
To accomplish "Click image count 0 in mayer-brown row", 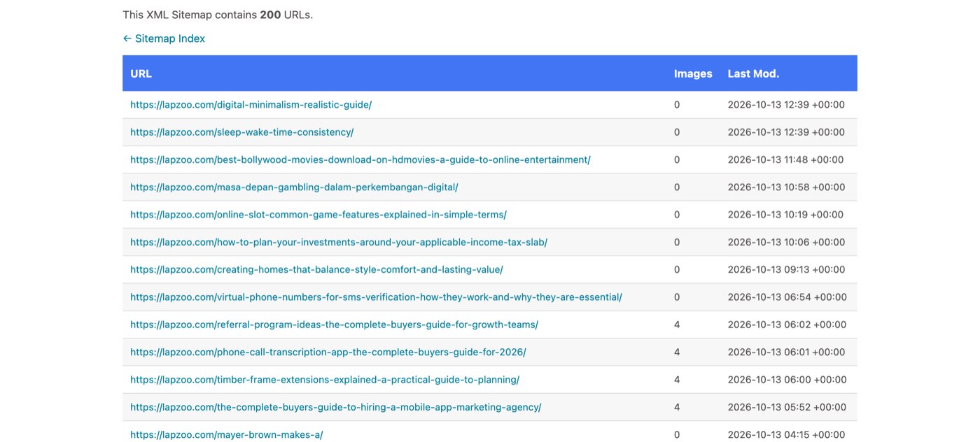I will (677, 434).
